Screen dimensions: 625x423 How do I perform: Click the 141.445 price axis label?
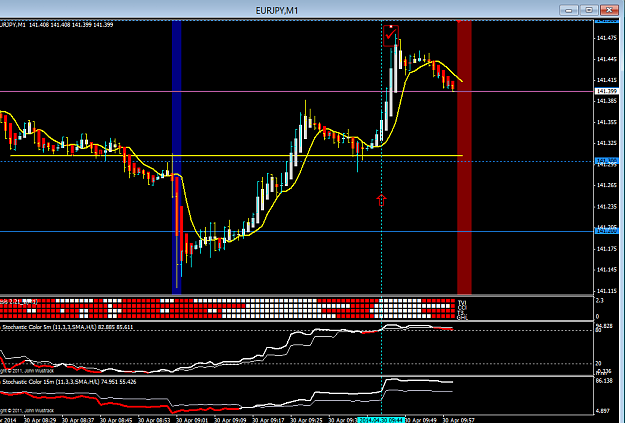pyautogui.click(x=607, y=59)
